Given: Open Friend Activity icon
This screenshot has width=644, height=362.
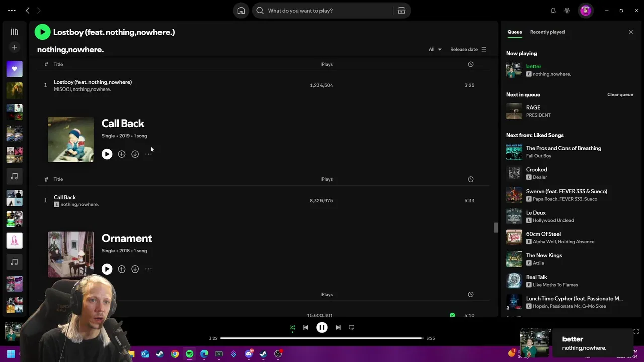Looking at the screenshot, I should [x=567, y=11].
